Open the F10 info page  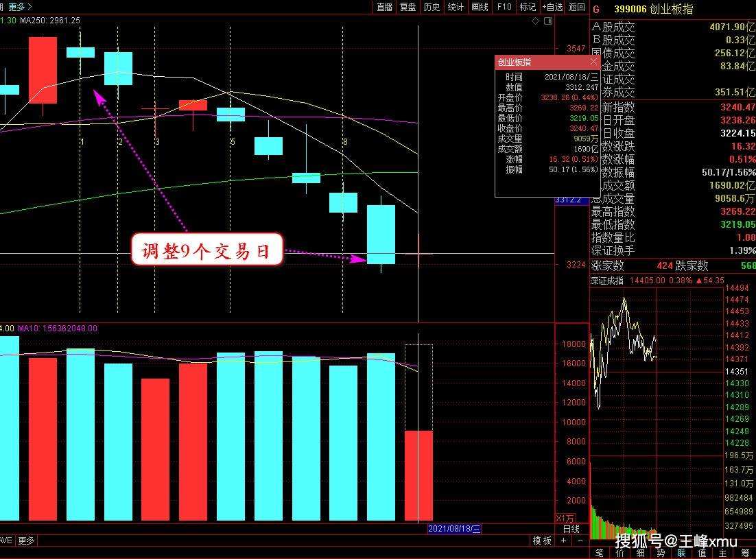point(504,7)
